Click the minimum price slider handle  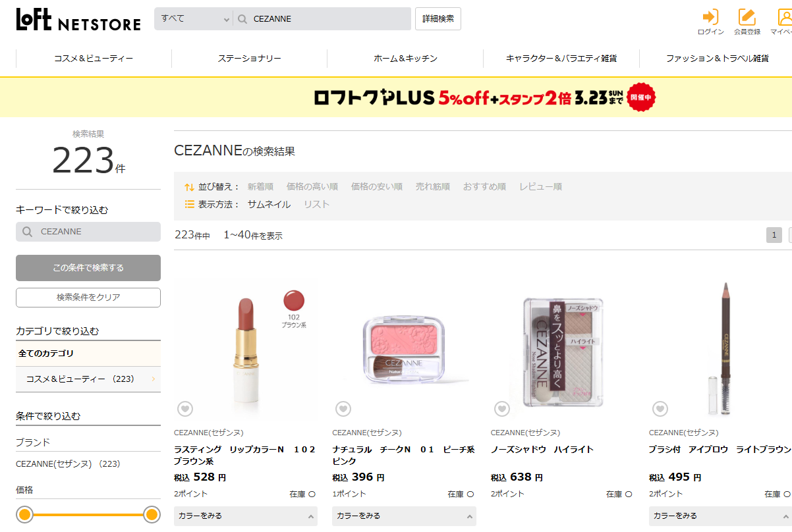coord(25,515)
